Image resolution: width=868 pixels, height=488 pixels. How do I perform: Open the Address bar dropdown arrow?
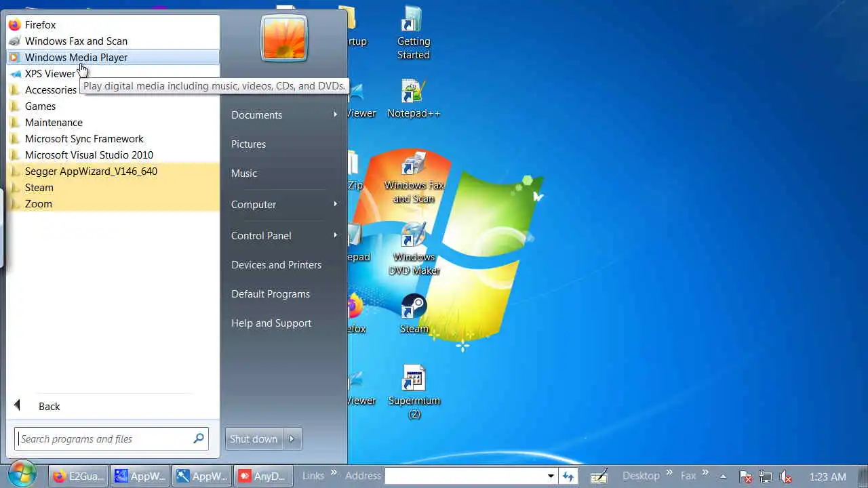click(x=551, y=476)
